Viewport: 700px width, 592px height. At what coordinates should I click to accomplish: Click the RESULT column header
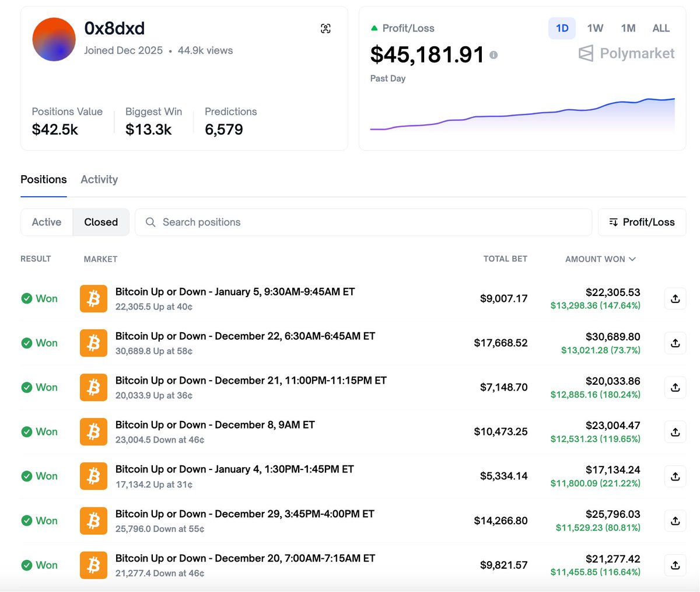pyautogui.click(x=36, y=259)
